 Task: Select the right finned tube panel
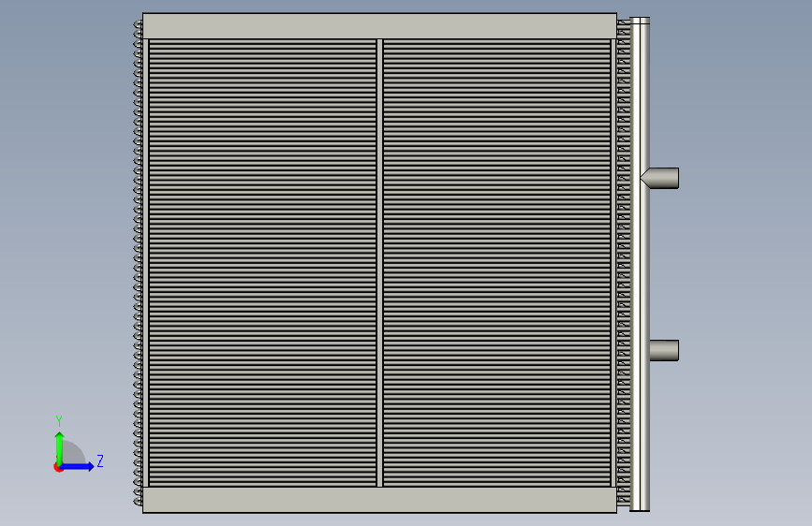(x=497, y=263)
